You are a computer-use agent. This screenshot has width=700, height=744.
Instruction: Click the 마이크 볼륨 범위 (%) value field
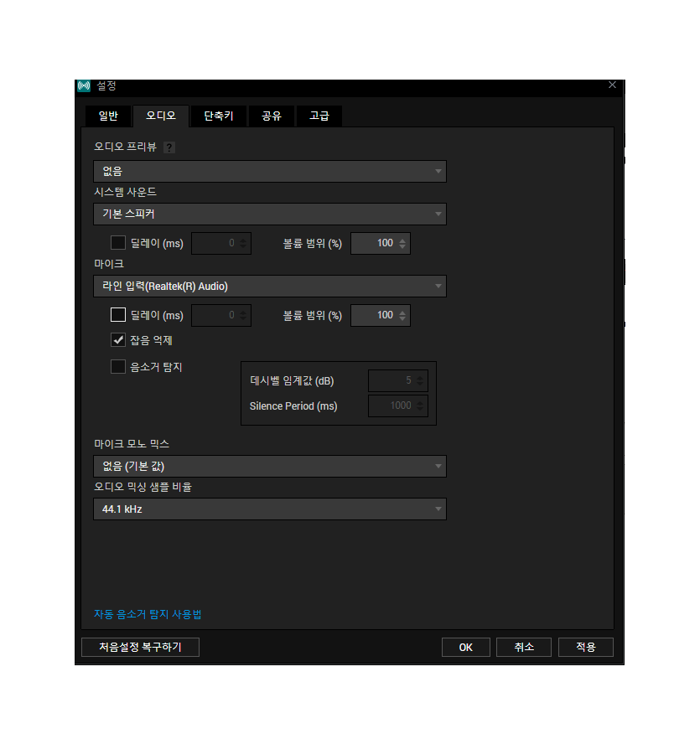click(x=381, y=316)
